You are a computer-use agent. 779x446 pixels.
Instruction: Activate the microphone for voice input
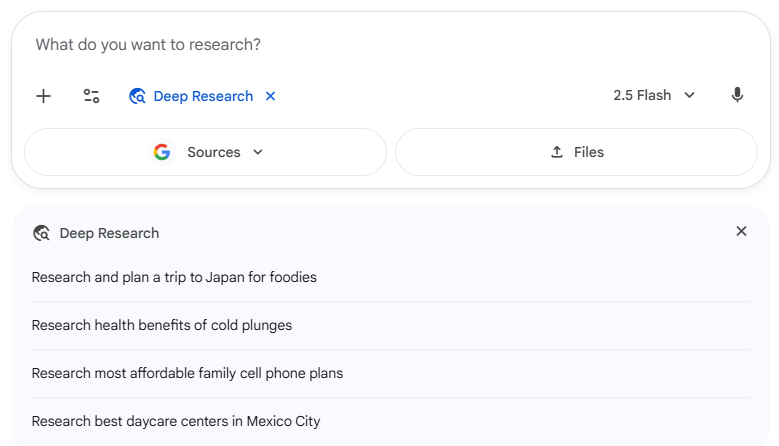click(737, 95)
